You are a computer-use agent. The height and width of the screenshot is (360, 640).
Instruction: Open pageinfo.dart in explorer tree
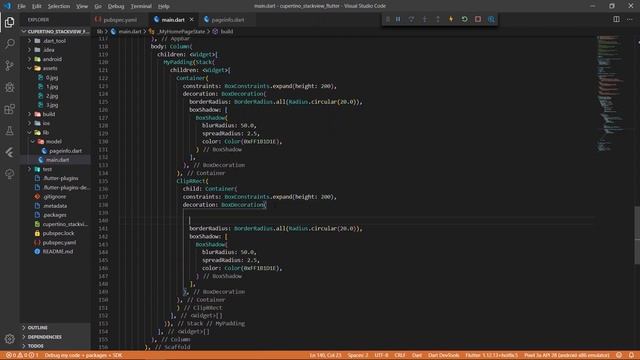point(65,151)
